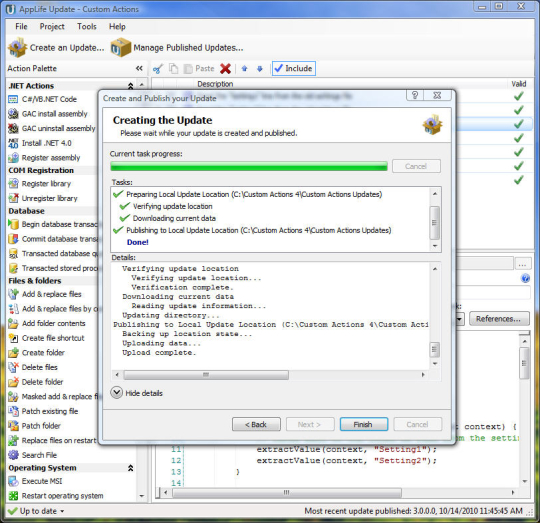Image resolution: width=540 pixels, height=523 pixels.
Task: Select Add & replace files by comparison
Action: click(x=53, y=309)
